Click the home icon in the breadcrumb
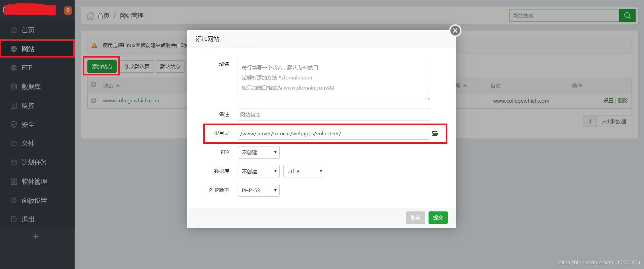 click(x=90, y=16)
